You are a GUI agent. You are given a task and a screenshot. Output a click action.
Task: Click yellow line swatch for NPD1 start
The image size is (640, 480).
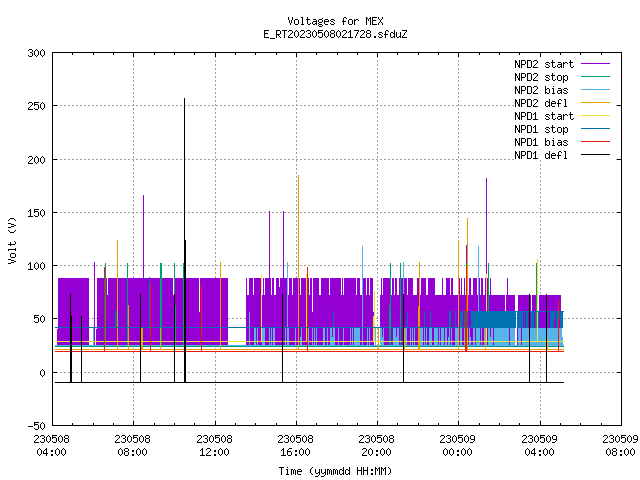[x=596, y=116]
